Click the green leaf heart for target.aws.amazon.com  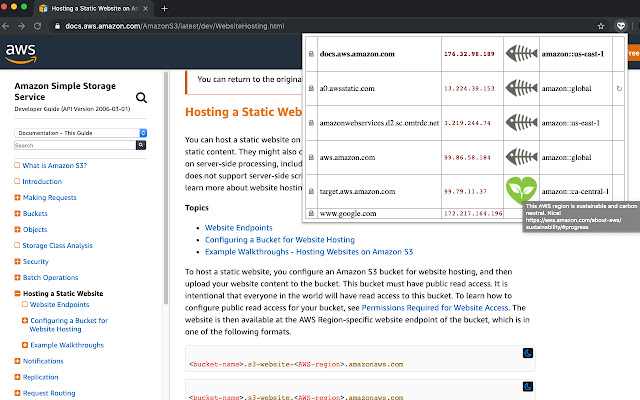pos(521,190)
